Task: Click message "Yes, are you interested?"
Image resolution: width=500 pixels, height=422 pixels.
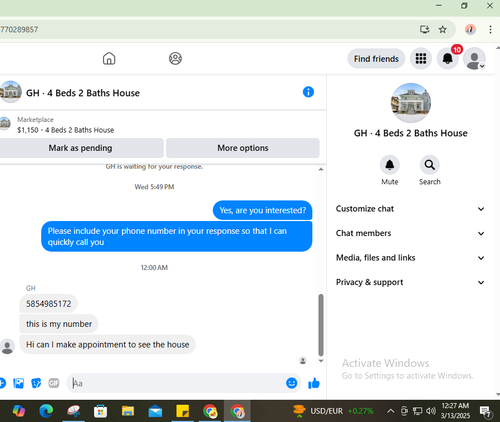Action: [x=263, y=210]
